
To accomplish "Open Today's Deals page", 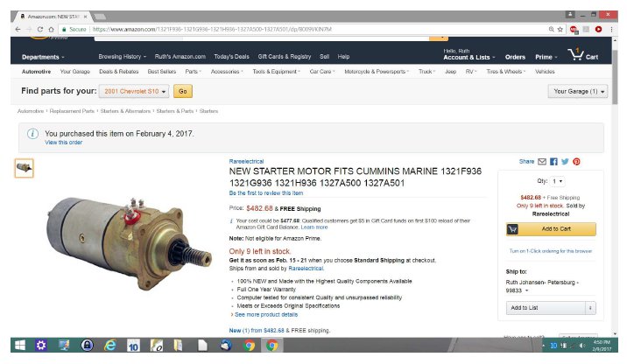I will click(x=231, y=57).
